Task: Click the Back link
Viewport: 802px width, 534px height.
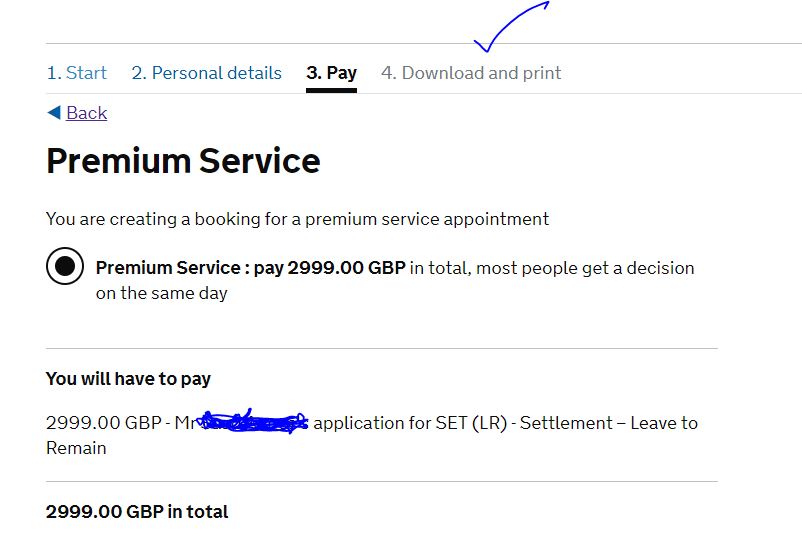Action: [x=86, y=113]
